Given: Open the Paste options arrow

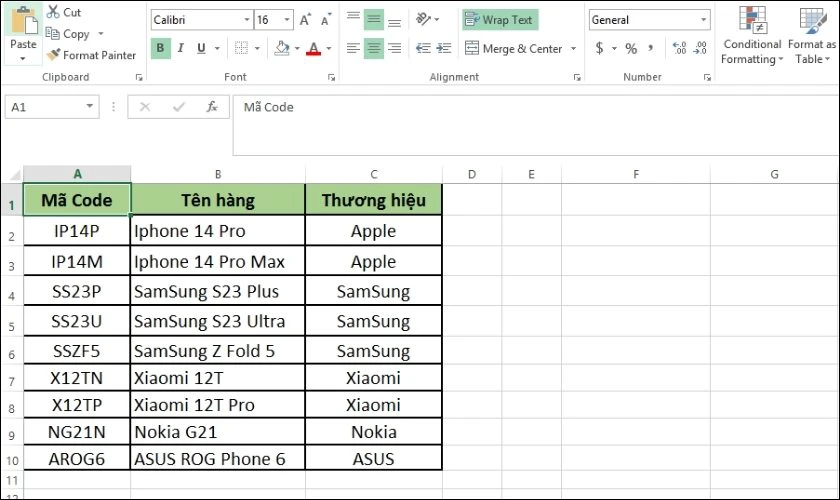Looking at the screenshot, I should (x=23, y=58).
